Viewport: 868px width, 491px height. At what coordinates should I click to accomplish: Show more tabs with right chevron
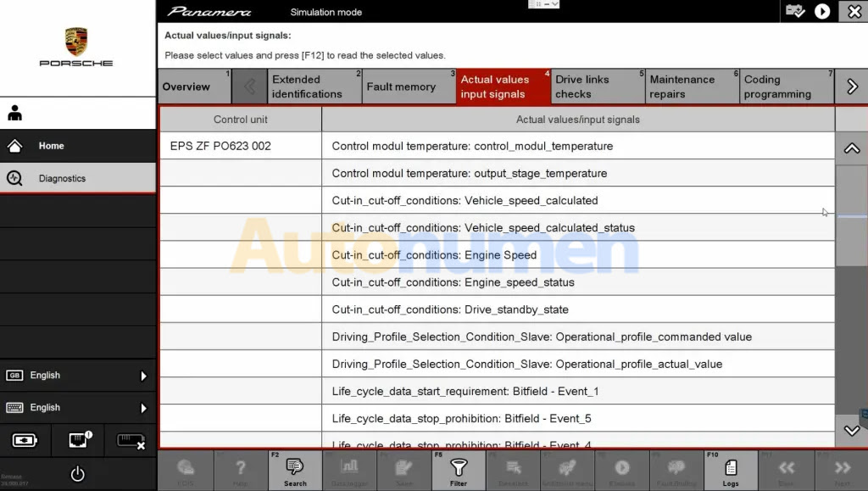(852, 86)
